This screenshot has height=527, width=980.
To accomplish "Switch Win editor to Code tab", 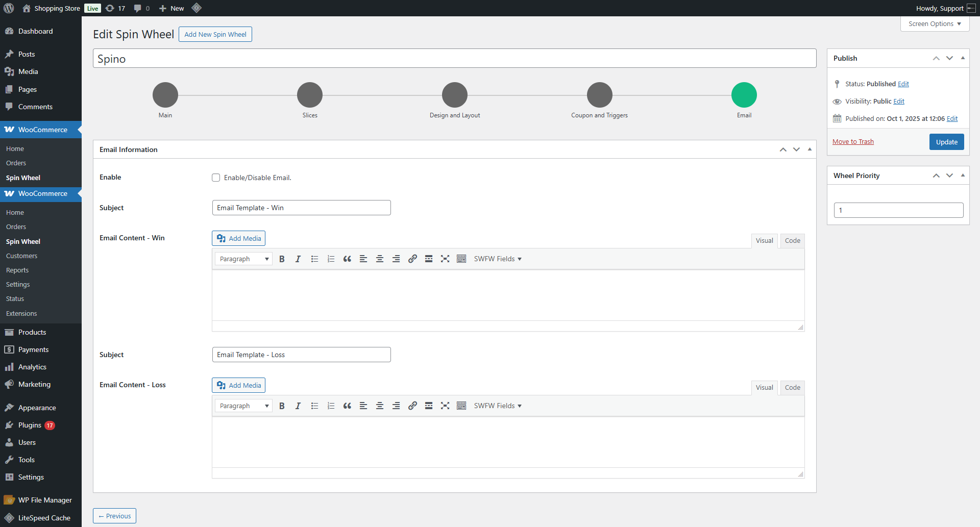I will click(792, 241).
